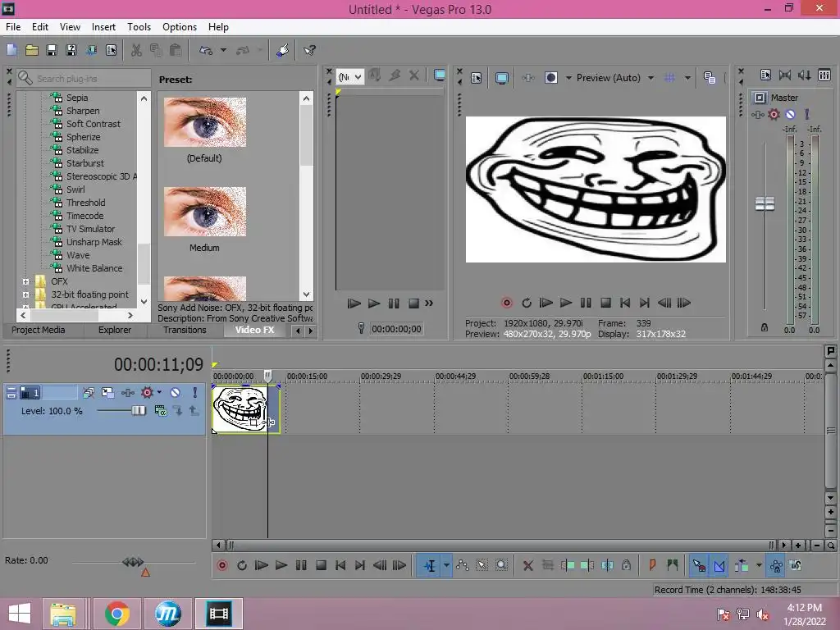
Task: Switch to the Transitions tab
Action: (185, 330)
